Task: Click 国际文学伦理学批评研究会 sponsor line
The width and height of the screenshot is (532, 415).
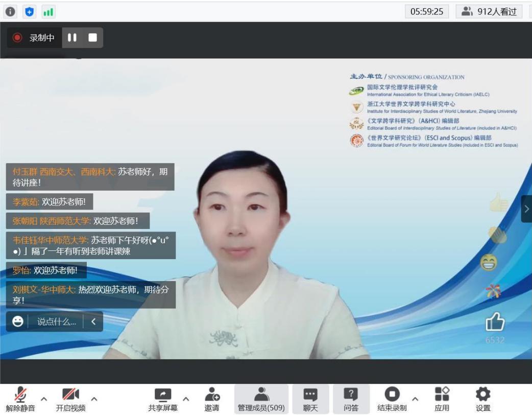Action: click(419, 90)
